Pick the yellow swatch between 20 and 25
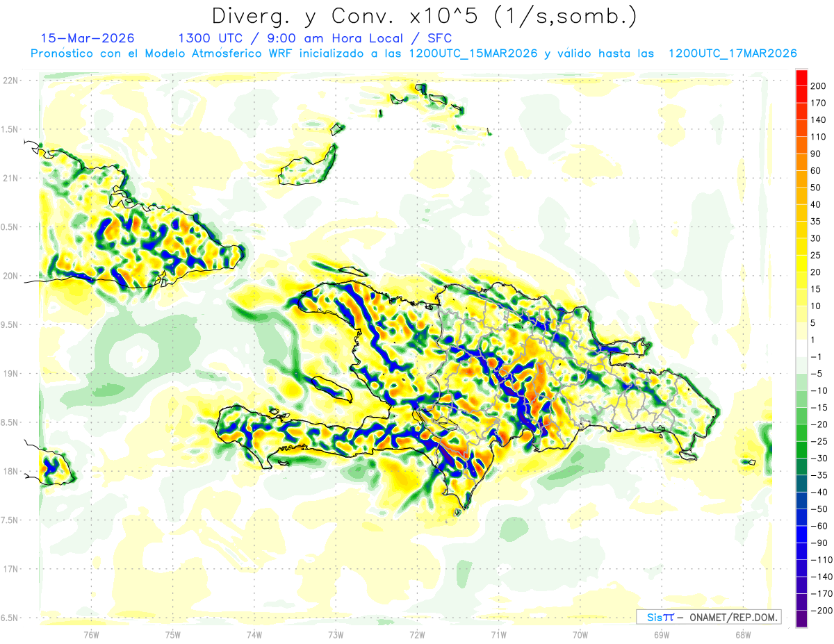This screenshot has height=644, width=834. pyautogui.click(x=801, y=264)
